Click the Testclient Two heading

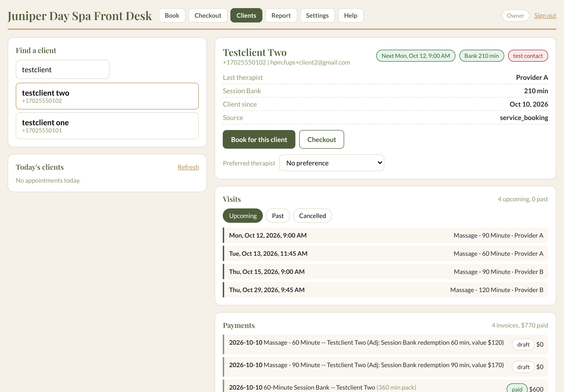click(x=255, y=52)
